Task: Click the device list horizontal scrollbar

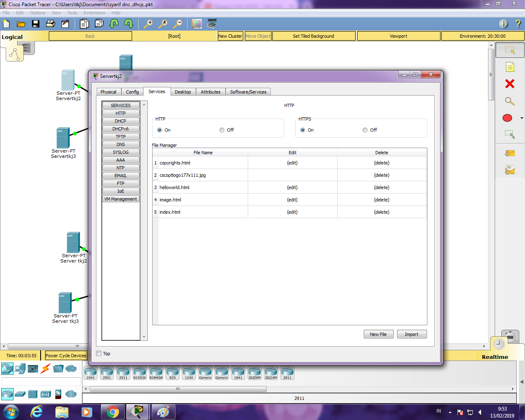Action: pyautogui.click(x=178, y=389)
